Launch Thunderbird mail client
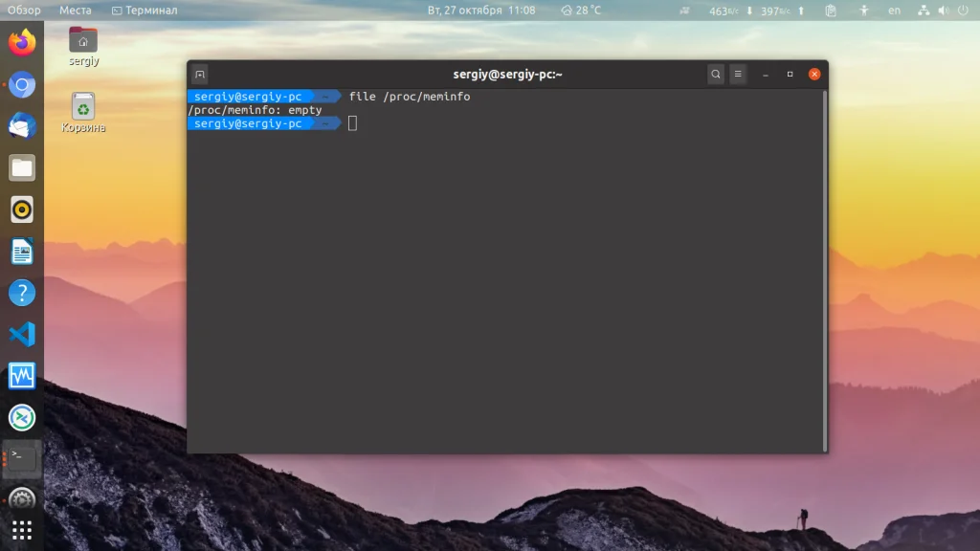The width and height of the screenshot is (980, 551). point(21,125)
